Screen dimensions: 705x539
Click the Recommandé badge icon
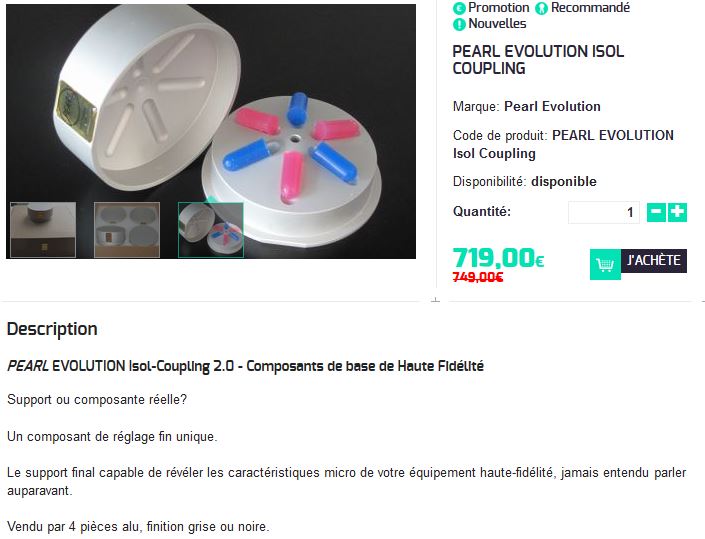pos(541,8)
